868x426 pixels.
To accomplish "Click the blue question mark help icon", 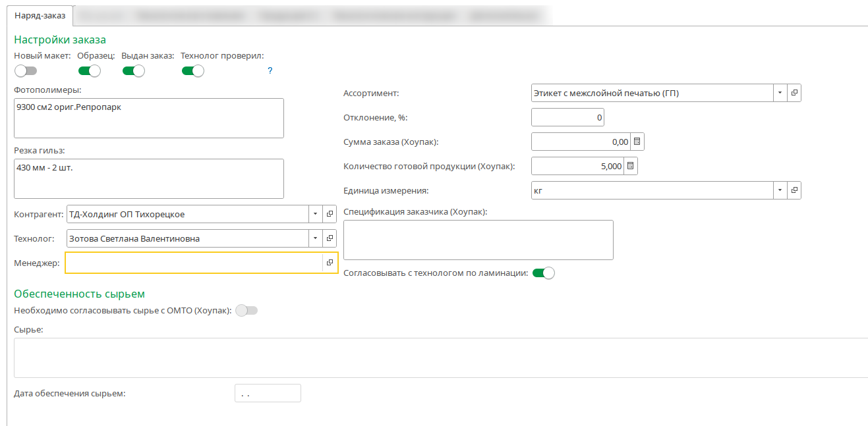I will pos(270,70).
